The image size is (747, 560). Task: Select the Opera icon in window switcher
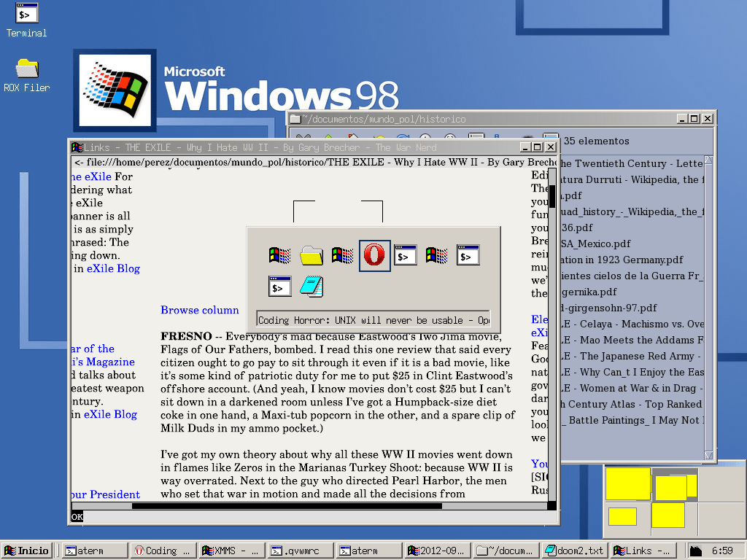tap(374, 255)
